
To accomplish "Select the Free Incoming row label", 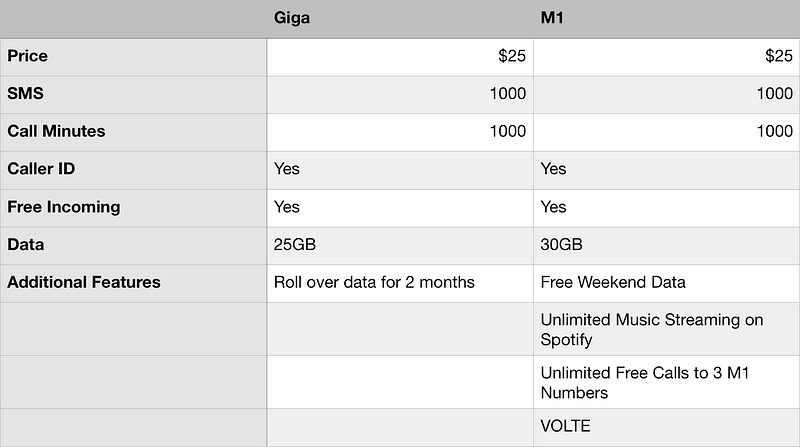I will pos(133,207).
